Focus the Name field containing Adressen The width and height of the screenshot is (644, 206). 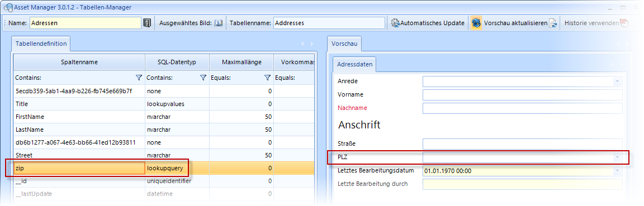(x=86, y=23)
